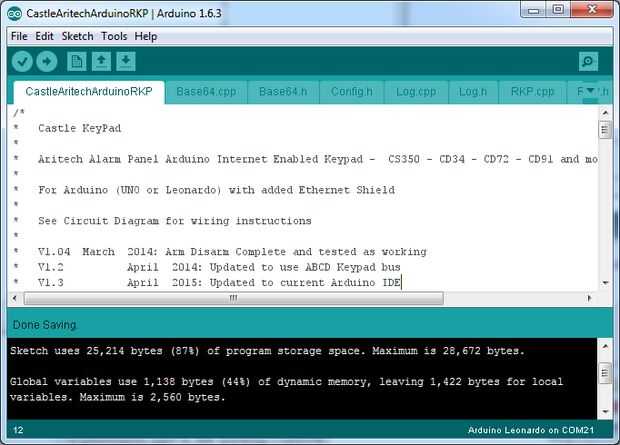
Task: Click the 'Castle KeyPad' comment line
Action: click(x=79, y=128)
